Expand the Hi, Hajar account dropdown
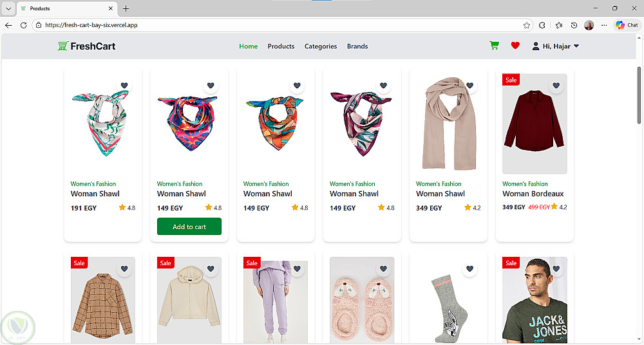644x345 pixels. (x=556, y=46)
